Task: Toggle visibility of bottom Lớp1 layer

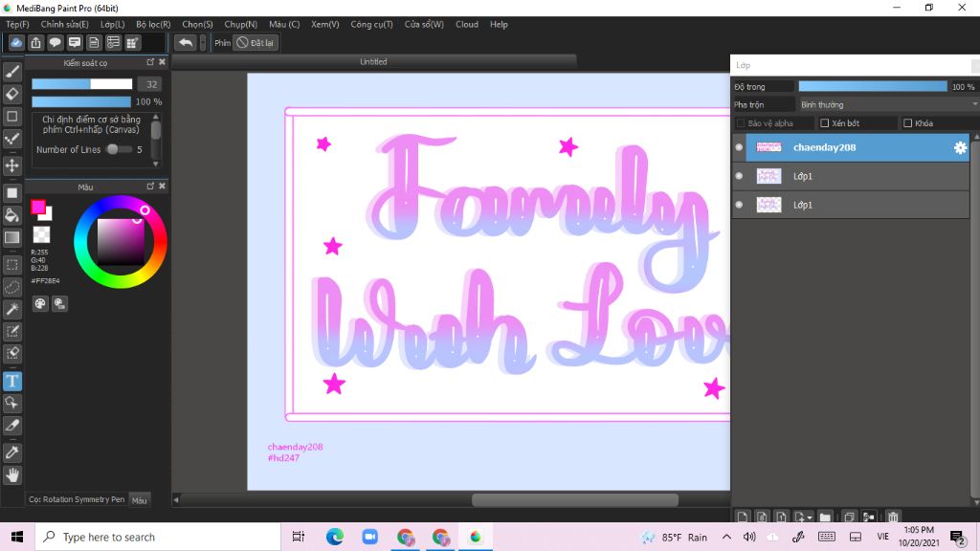Action: 739,205
